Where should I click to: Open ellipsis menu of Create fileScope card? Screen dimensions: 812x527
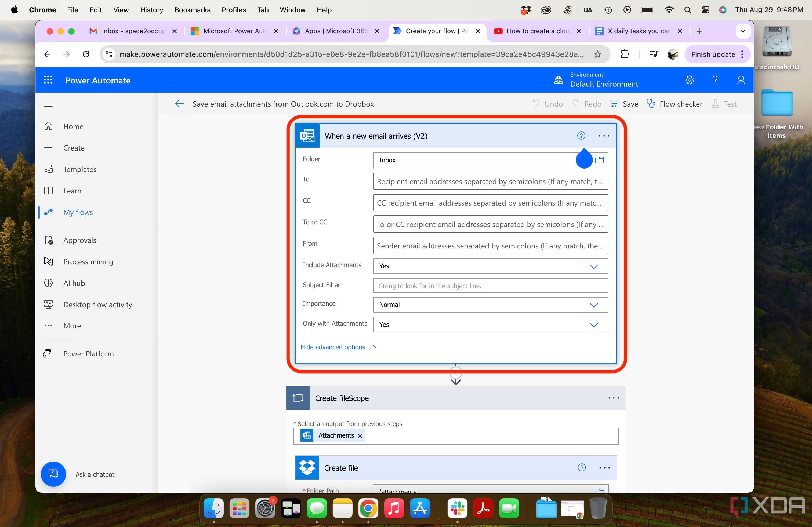614,398
